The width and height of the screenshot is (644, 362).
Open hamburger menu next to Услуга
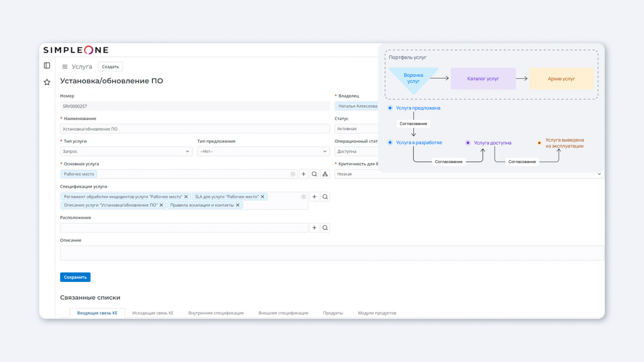click(65, 66)
